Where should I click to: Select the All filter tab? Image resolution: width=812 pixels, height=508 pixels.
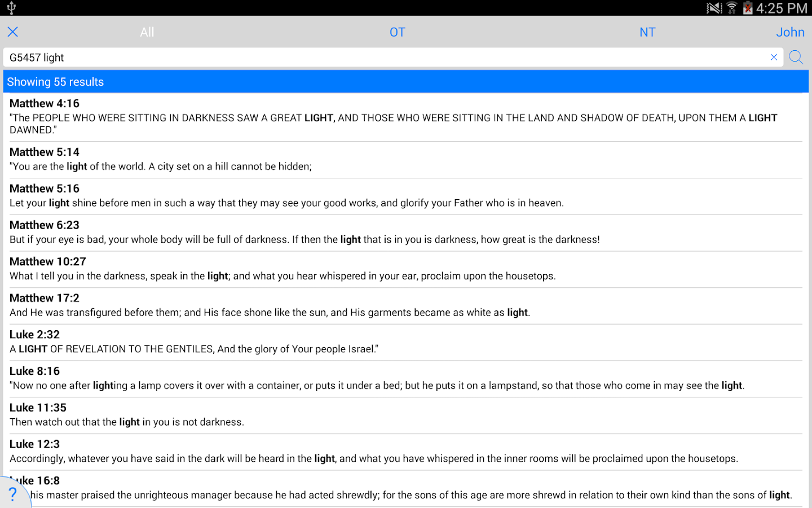click(x=147, y=32)
